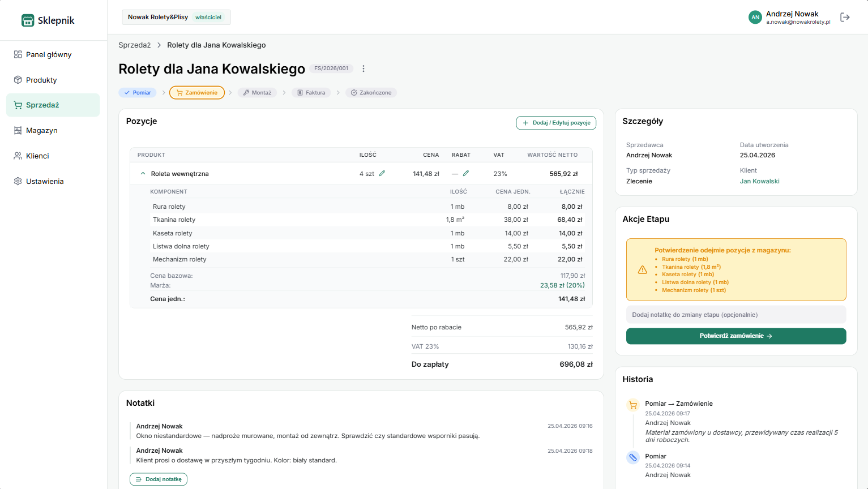
Task: Click the pencil icon to edit rabat
Action: 466,174
